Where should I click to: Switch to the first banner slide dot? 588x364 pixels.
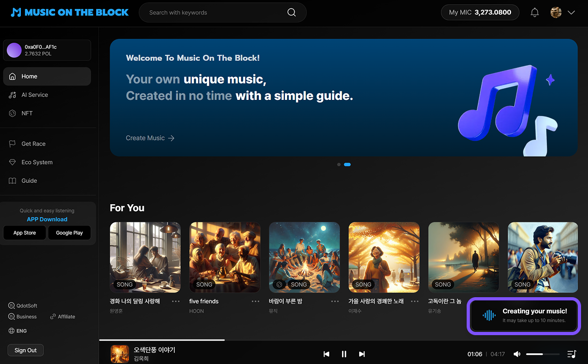[339, 165]
